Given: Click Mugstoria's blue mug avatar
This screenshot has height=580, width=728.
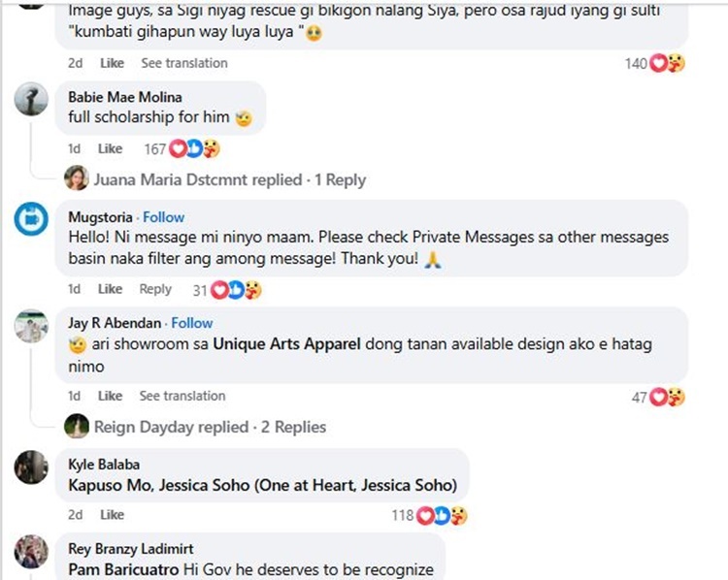Looking at the screenshot, I should point(32,221).
